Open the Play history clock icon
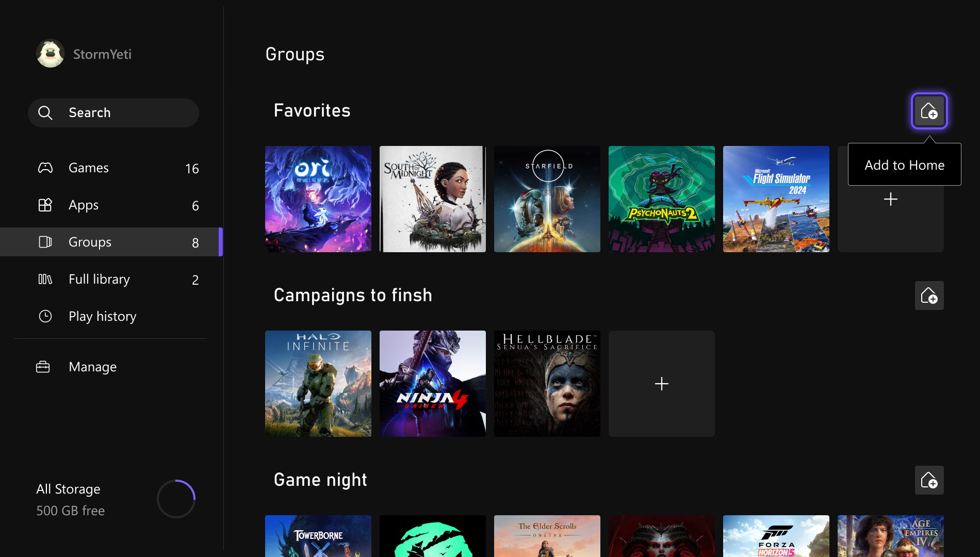The height and width of the screenshot is (557, 980). 45,316
